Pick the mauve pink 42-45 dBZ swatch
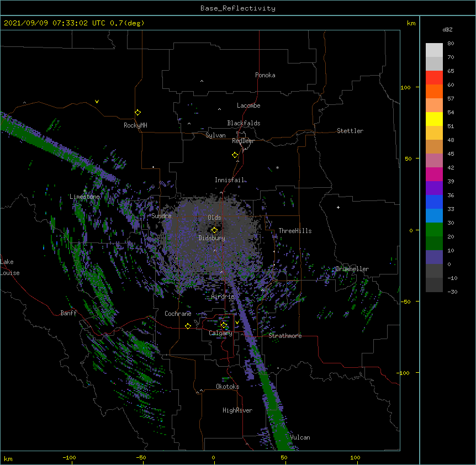This screenshot has height=465, width=476. point(434,161)
